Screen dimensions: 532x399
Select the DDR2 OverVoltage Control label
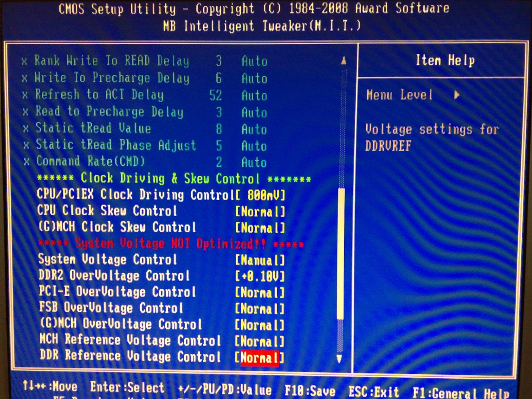114,275
